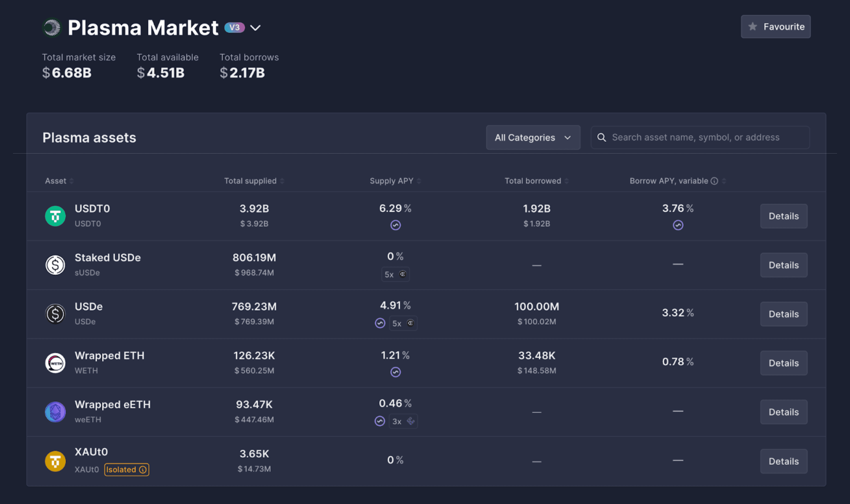Viewport: 850px width, 504px height.
Task: Open the All Categories dropdown
Action: click(533, 138)
